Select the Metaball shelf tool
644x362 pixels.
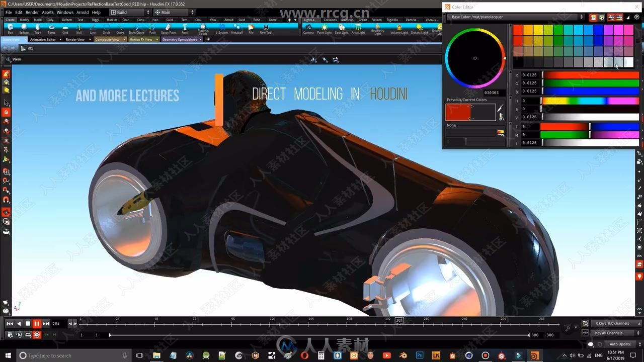pyautogui.click(x=236, y=29)
